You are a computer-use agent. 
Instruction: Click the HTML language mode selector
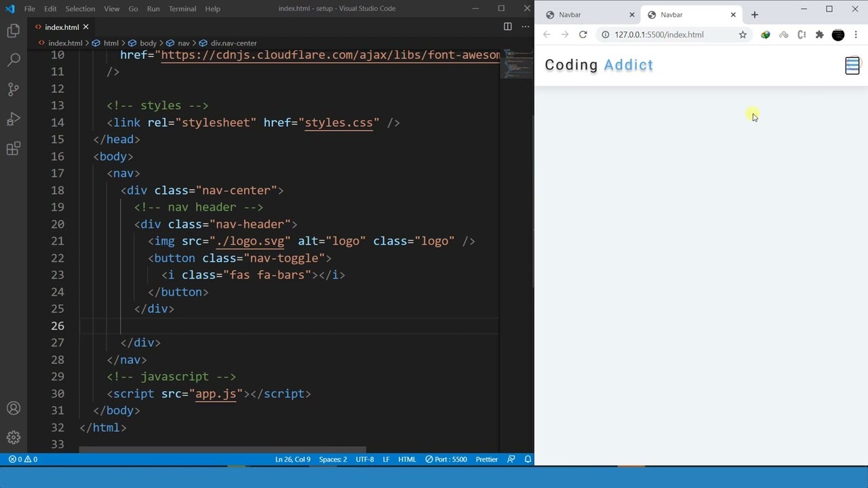click(x=407, y=459)
